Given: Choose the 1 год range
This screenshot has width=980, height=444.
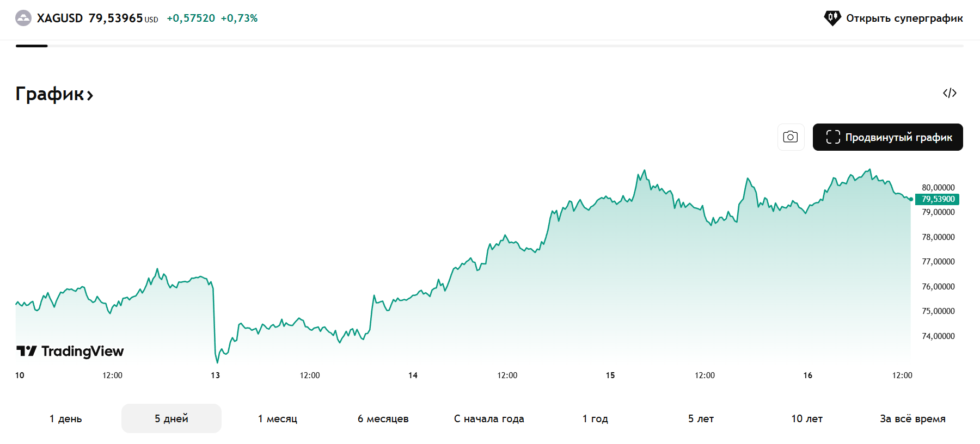Looking at the screenshot, I should (595, 418).
